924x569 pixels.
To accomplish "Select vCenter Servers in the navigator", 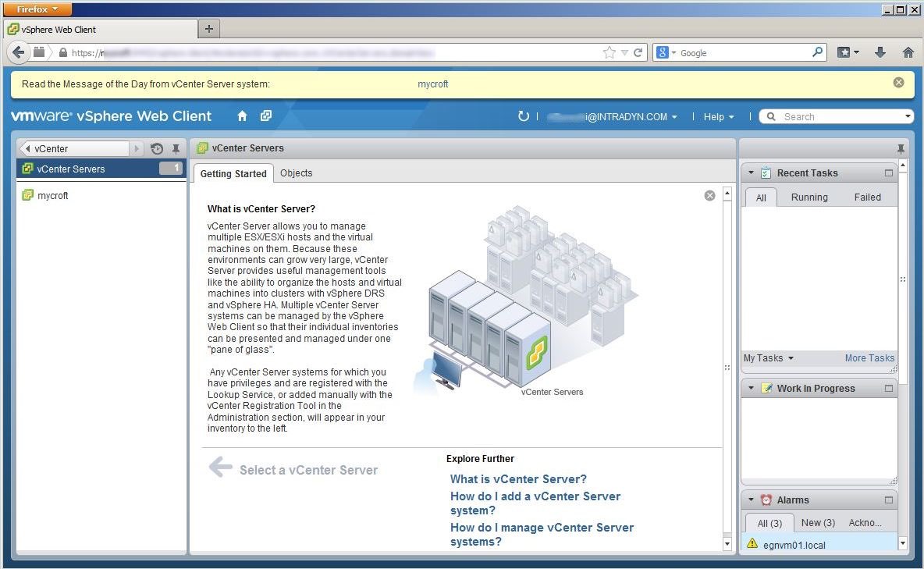I will click(x=101, y=169).
